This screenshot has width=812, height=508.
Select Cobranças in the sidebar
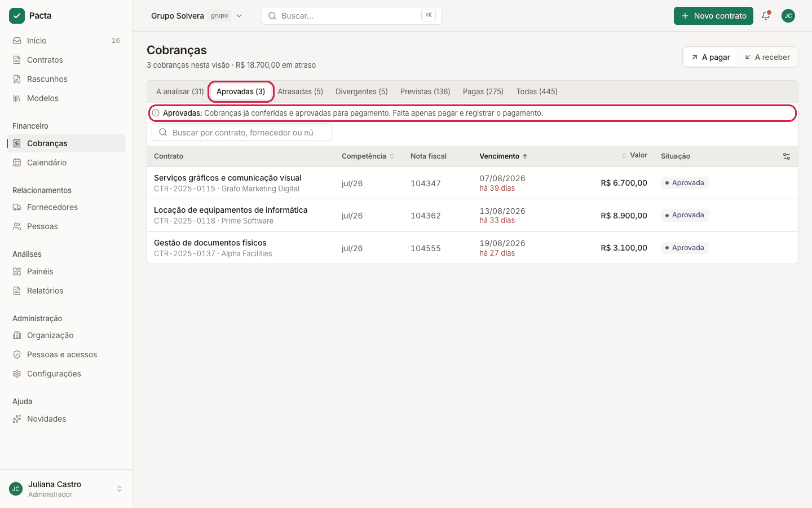pos(66,143)
